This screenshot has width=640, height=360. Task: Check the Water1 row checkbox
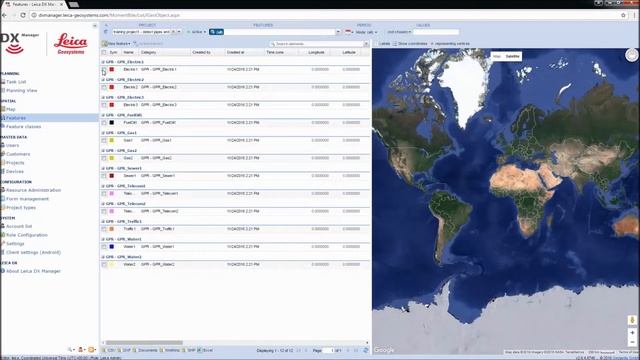pos(104,247)
